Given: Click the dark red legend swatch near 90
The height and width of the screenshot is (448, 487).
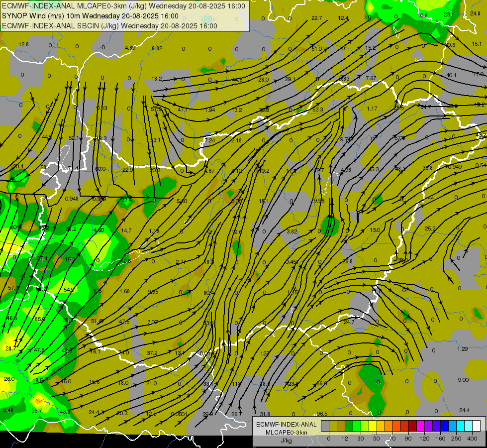Looking at the screenshot, I should point(412,426).
